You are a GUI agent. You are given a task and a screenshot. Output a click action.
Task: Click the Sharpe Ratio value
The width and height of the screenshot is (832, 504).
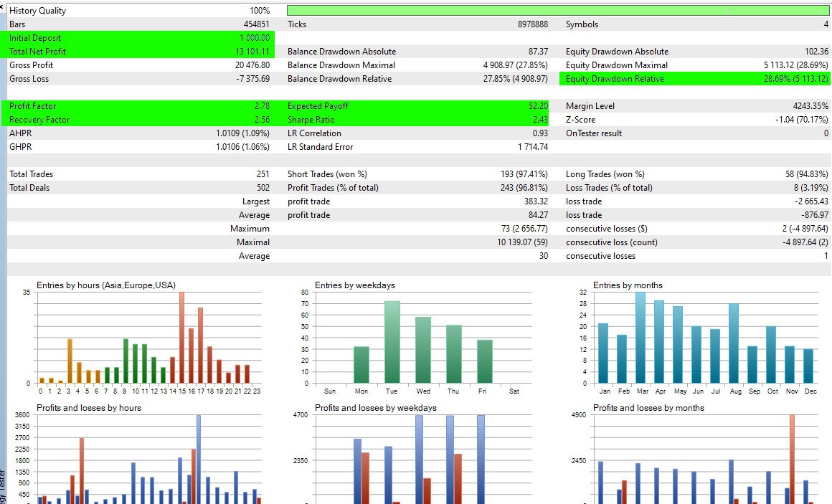[x=542, y=120]
